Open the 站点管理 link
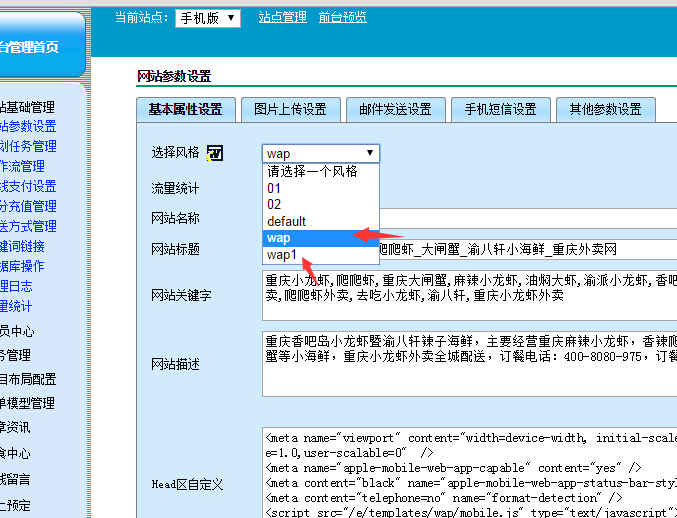 click(x=283, y=17)
